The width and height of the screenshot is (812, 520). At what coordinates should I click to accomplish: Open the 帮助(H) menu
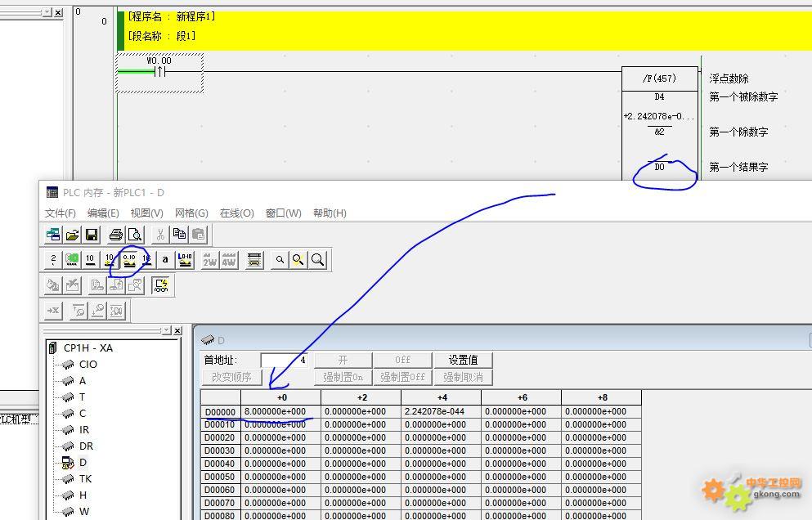(x=330, y=213)
